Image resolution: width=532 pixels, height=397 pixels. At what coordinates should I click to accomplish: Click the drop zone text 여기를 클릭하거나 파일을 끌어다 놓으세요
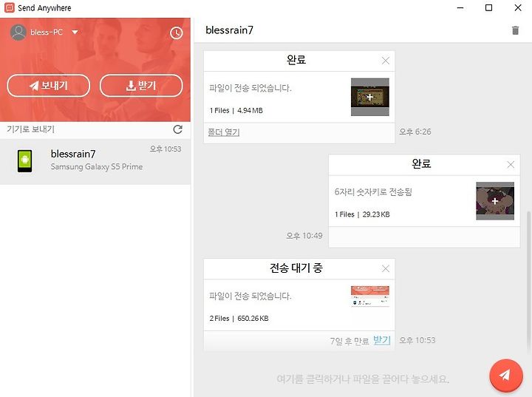363,379
